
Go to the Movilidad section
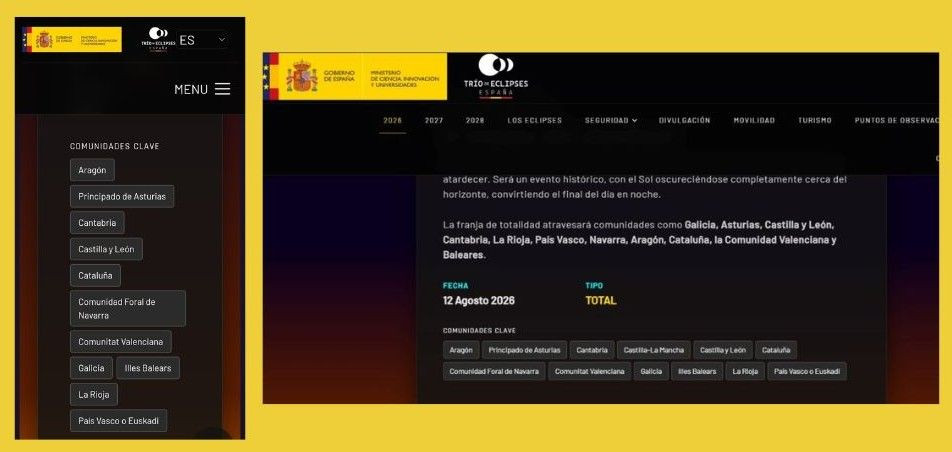(754, 121)
